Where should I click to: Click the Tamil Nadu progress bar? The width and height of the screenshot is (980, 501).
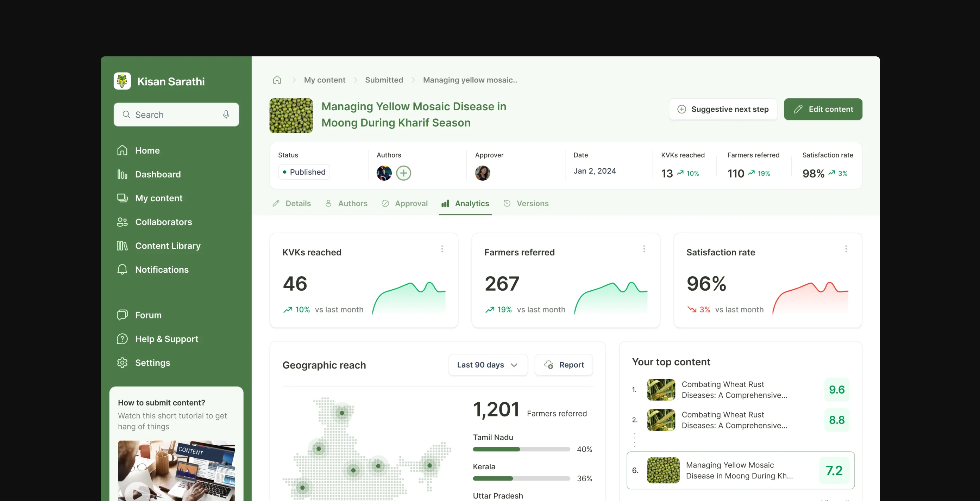coord(521,450)
